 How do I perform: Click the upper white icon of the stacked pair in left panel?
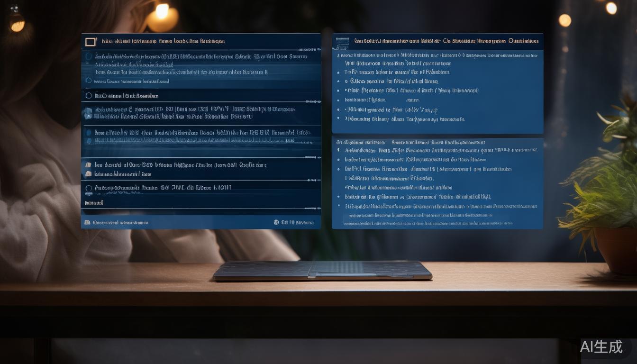click(88, 165)
